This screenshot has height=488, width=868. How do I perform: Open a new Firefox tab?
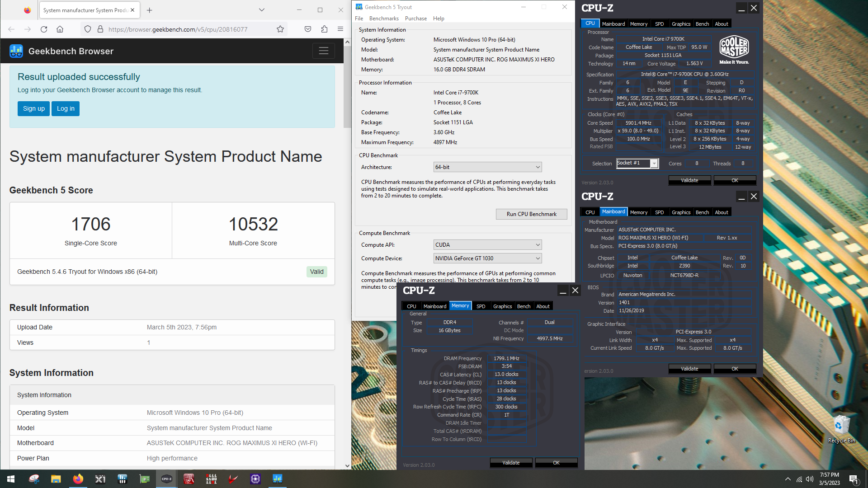(x=150, y=10)
